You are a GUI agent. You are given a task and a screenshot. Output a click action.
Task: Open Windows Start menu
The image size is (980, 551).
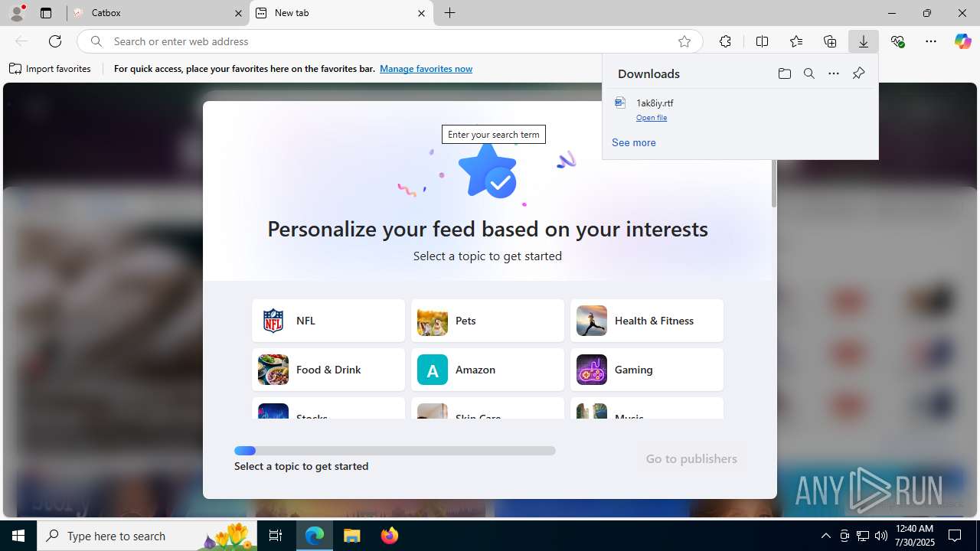click(x=18, y=536)
